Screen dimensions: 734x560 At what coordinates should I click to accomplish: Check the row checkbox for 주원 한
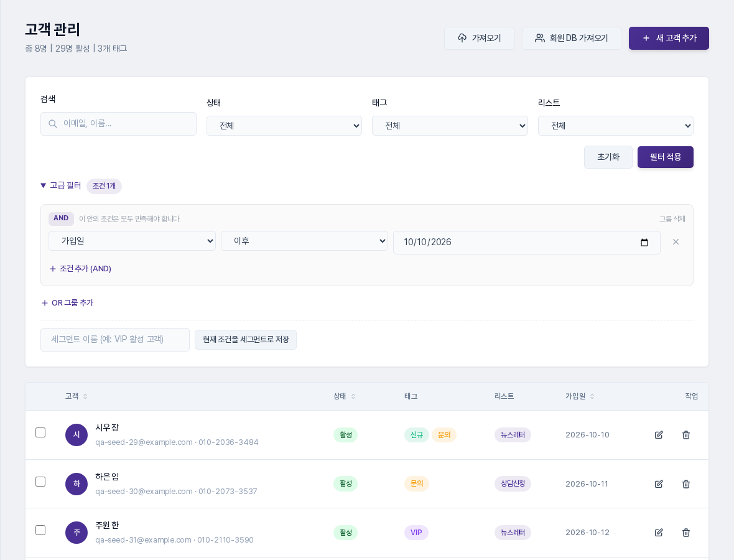click(x=40, y=530)
